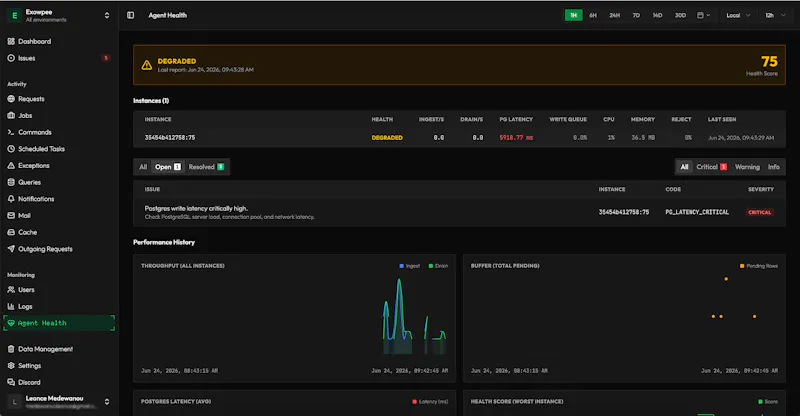Click the Agent Health heart icon
This screenshot has height=416, width=800.
tap(11, 323)
